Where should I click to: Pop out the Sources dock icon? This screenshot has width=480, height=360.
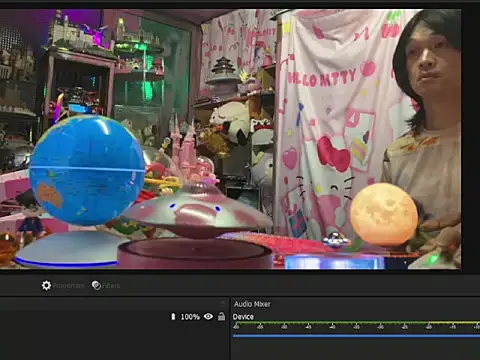point(223,303)
